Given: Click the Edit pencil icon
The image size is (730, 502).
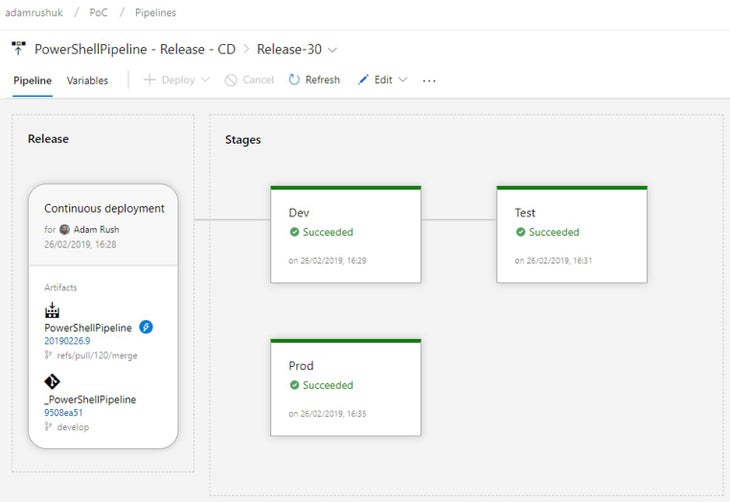Looking at the screenshot, I should point(363,80).
